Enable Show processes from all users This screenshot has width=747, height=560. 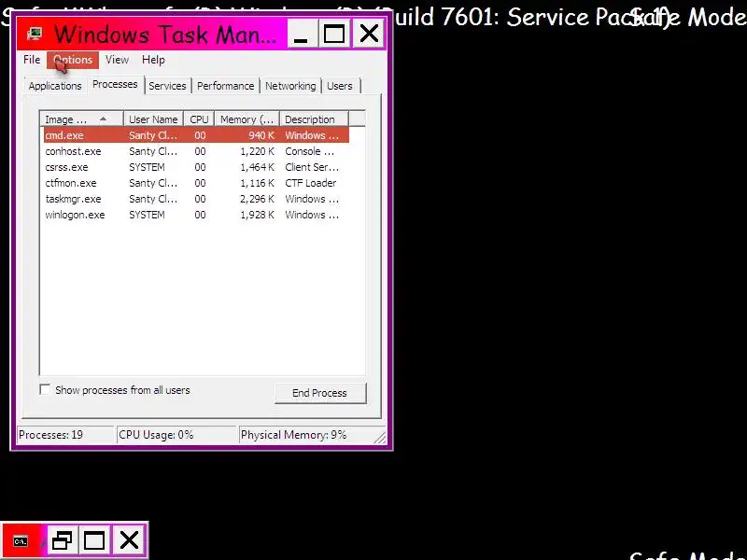45,389
